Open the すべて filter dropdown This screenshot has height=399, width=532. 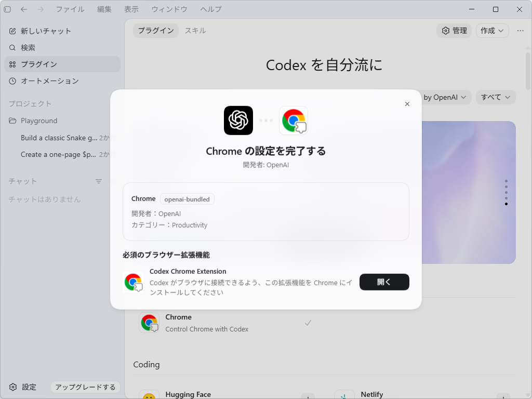pos(495,97)
